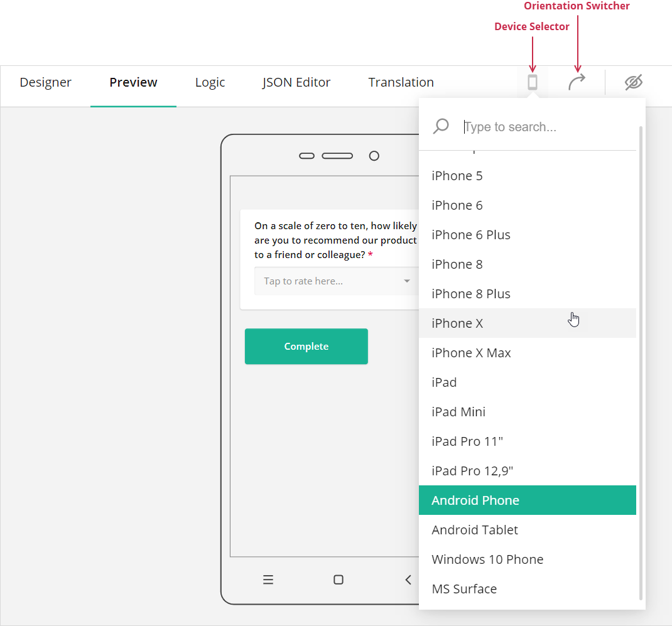
Task: Select iPhone X from the device list
Action: (457, 323)
